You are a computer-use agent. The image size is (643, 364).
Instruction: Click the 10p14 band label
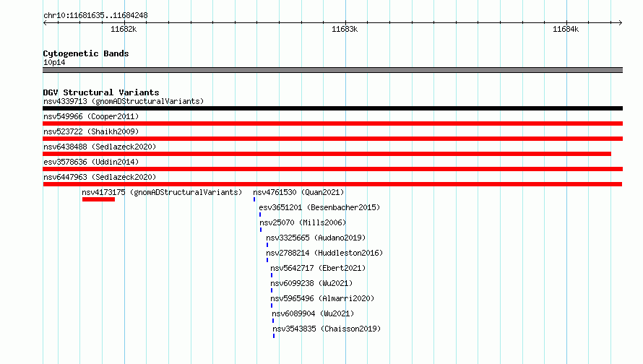54,62
